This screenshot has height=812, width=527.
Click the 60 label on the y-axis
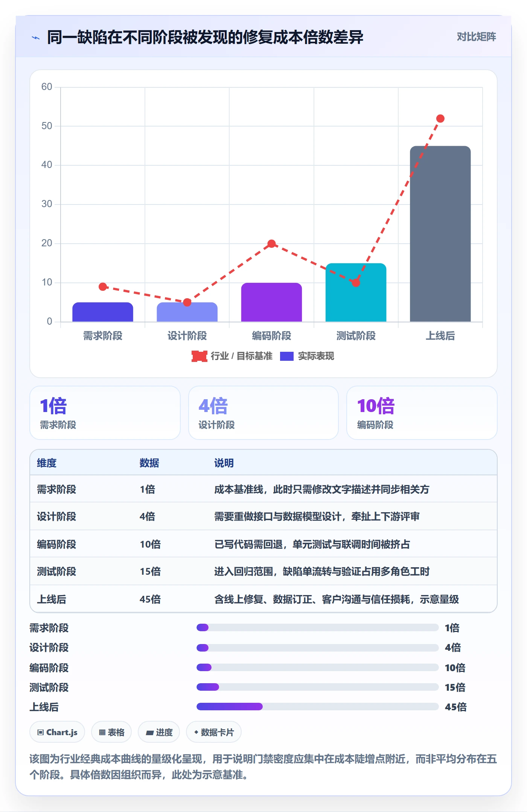pos(47,87)
